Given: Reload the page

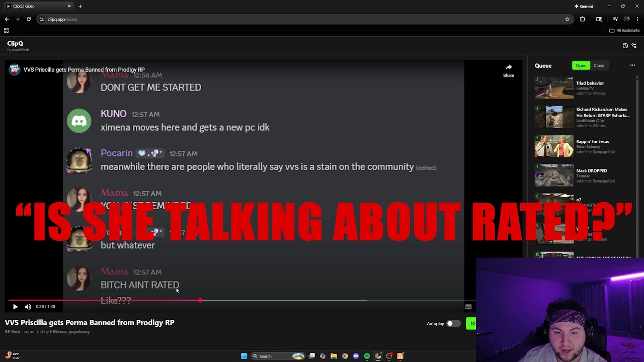Looking at the screenshot, I should (x=29, y=19).
